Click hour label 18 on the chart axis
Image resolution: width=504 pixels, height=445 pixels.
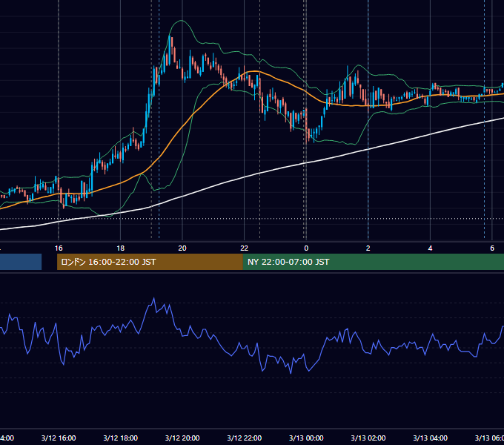tap(121, 248)
